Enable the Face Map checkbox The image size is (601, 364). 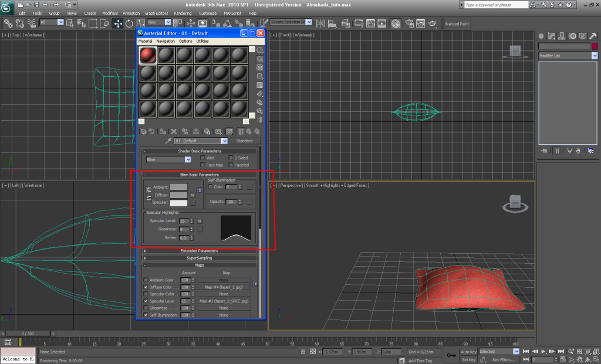point(202,165)
